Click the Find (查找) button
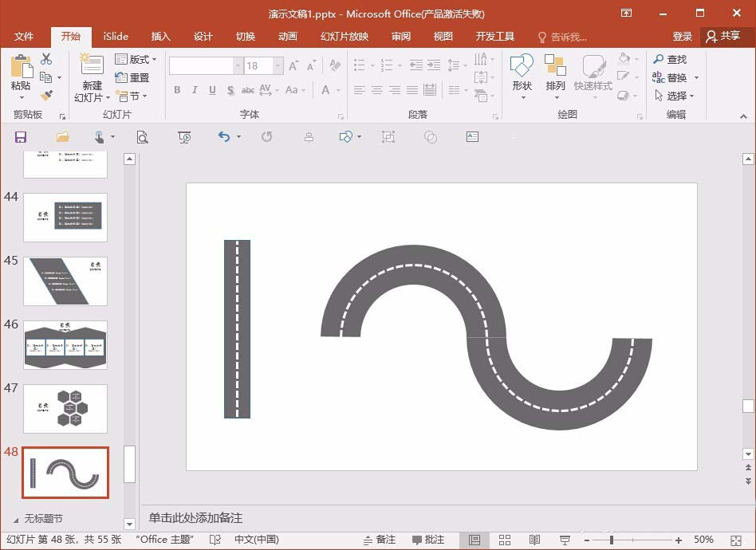Image resolution: width=756 pixels, height=550 pixels. coord(670,59)
